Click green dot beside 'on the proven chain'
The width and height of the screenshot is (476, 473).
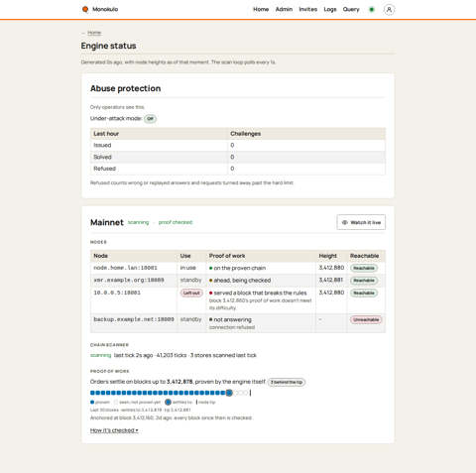[x=211, y=268]
